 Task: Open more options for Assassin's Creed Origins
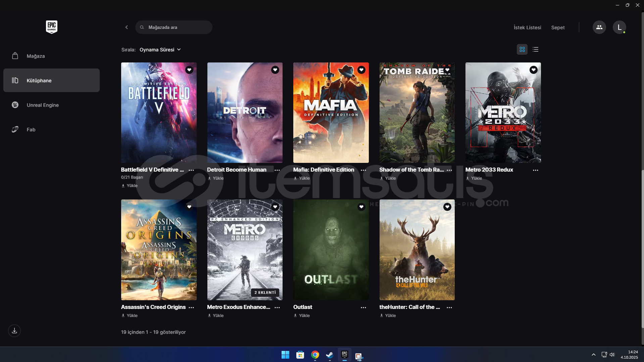point(191,308)
